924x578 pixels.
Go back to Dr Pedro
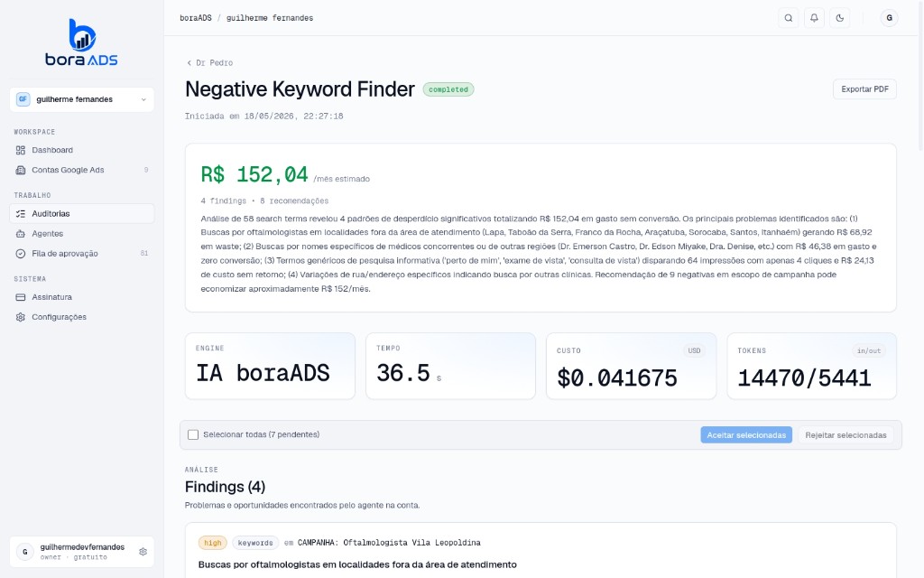tap(209, 62)
